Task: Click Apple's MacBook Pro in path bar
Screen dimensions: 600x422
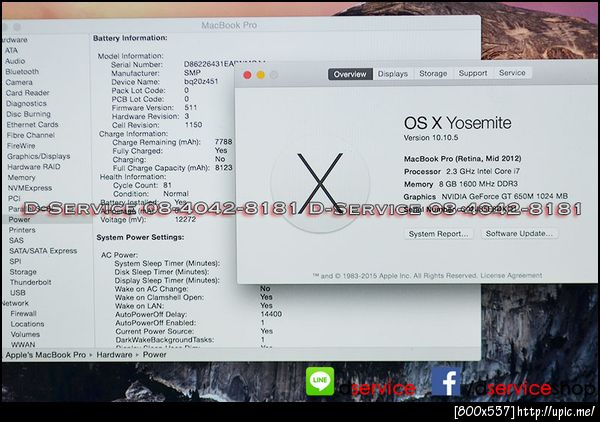Action: 46,355
